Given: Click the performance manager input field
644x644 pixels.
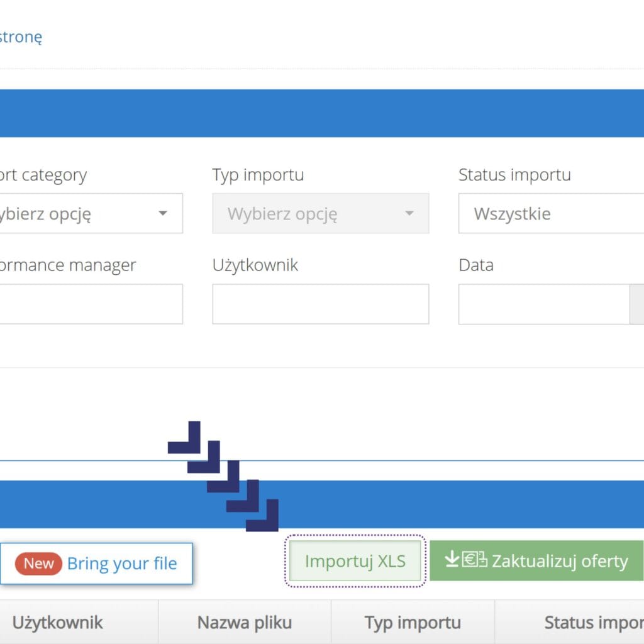Looking at the screenshot, I should (x=91, y=304).
